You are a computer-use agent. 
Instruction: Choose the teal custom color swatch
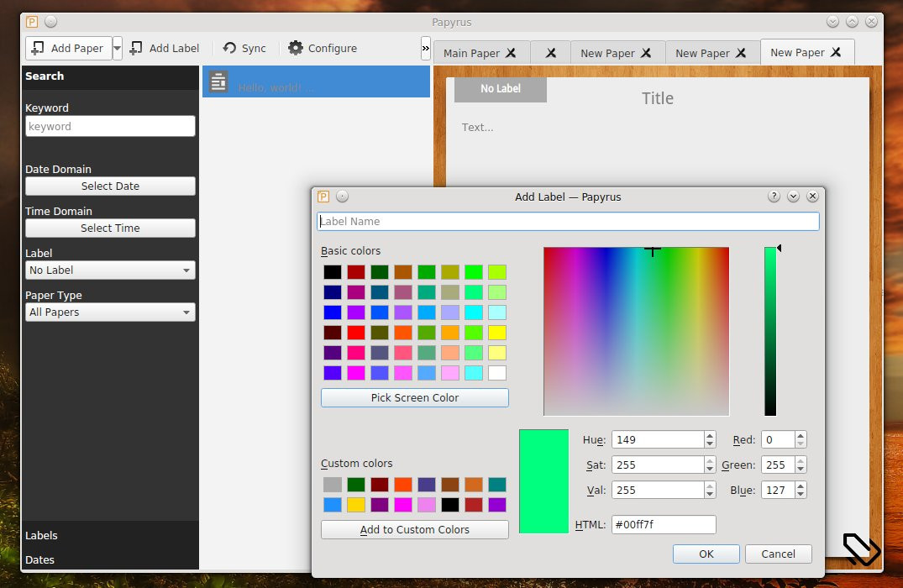click(497, 485)
